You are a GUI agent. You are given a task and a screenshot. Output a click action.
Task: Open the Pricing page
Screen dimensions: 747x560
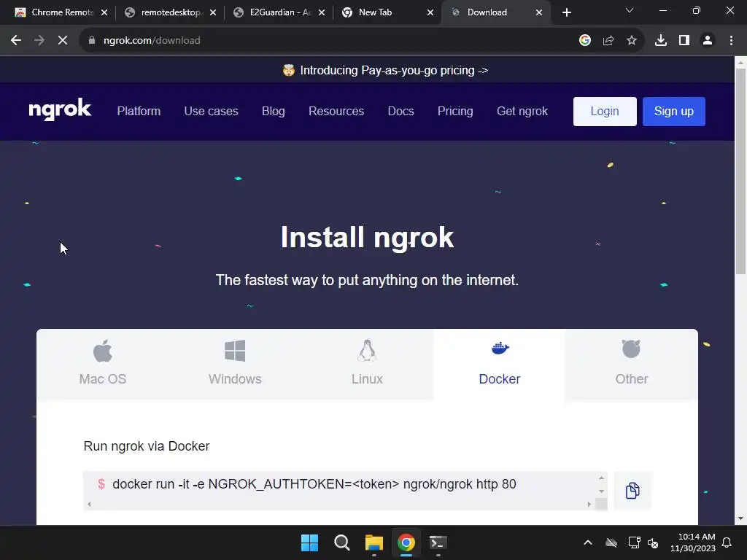pyautogui.click(x=455, y=111)
